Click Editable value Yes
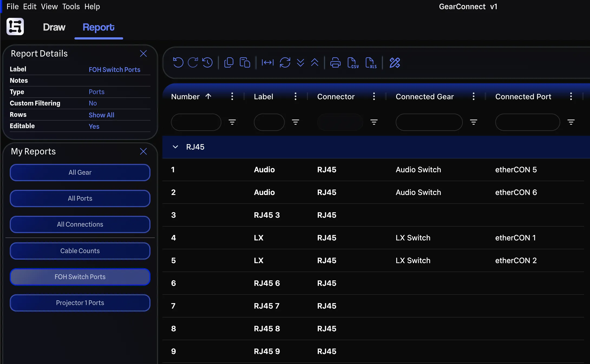Image resolution: width=590 pixels, height=364 pixels. tap(94, 126)
